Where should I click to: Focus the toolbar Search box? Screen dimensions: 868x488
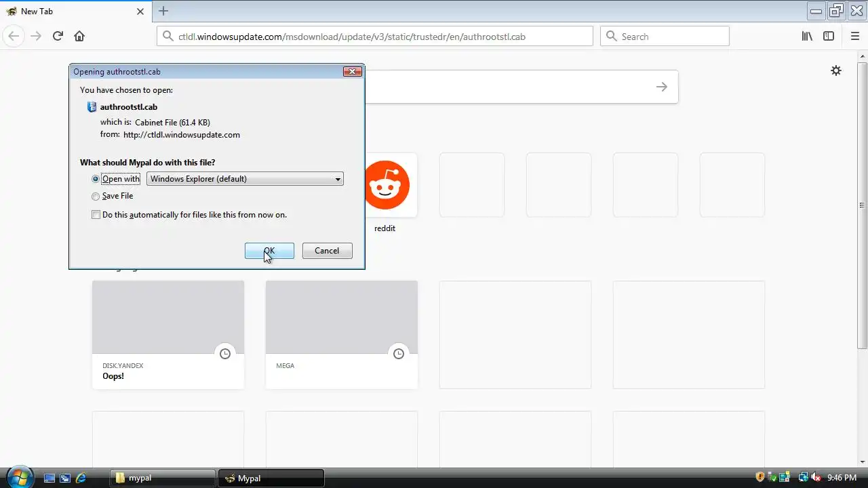pos(665,37)
